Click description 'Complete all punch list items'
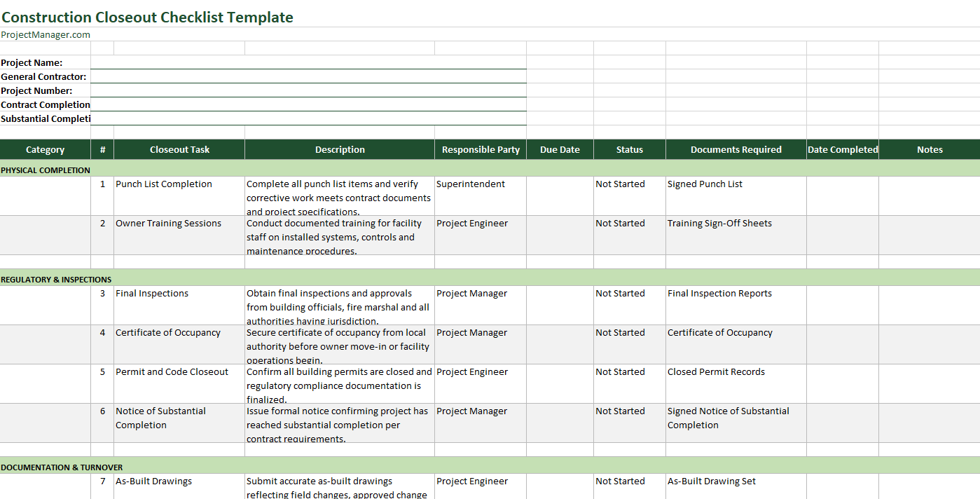 pos(340,196)
